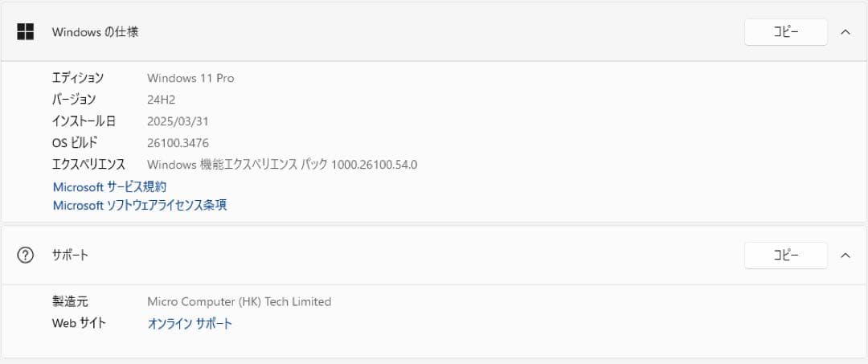Collapse the Windows の仕様 section
This screenshot has height=364, width=868.
pyautogui.click(x=845, y=32)
